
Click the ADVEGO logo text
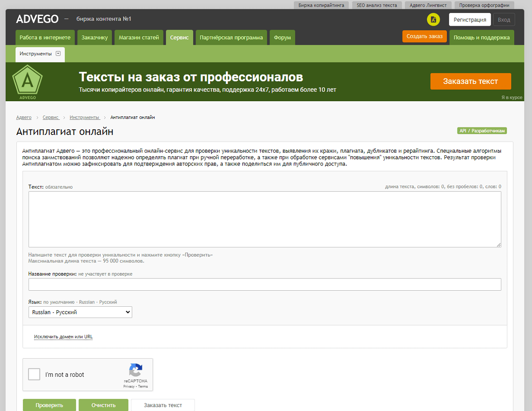pos(37,19)
